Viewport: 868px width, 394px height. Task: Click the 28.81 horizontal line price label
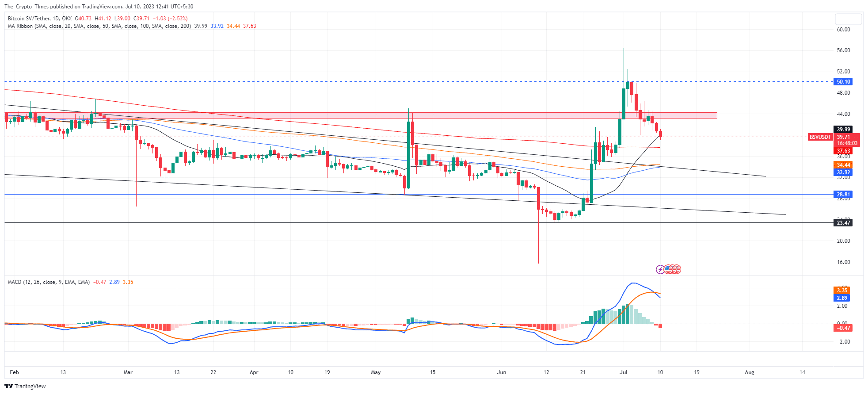tap(843, 195)
